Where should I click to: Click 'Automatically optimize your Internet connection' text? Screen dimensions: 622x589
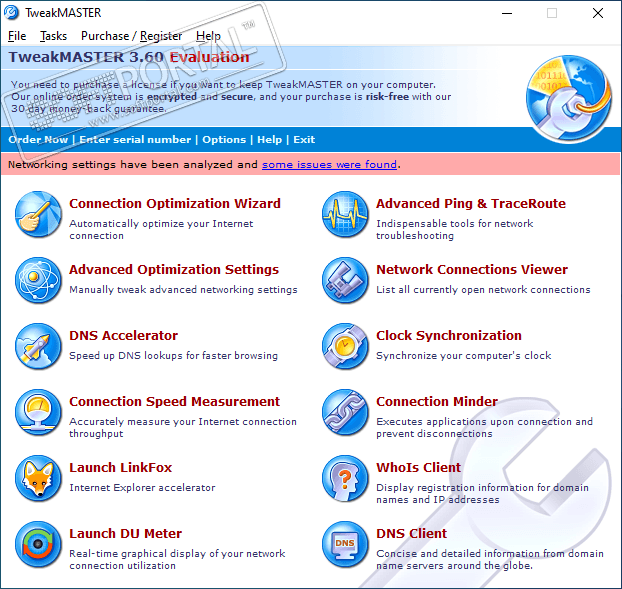coord(161,230)
